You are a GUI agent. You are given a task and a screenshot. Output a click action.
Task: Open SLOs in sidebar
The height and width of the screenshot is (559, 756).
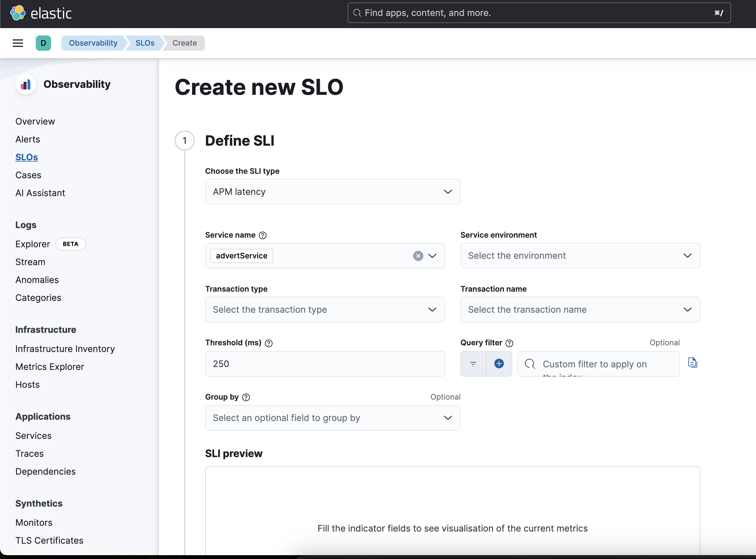click(x=27, y=157)
